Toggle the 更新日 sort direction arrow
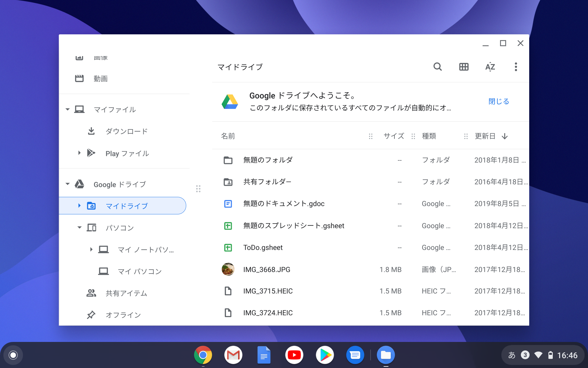588x368 pixels. click(x=505, y=136)
